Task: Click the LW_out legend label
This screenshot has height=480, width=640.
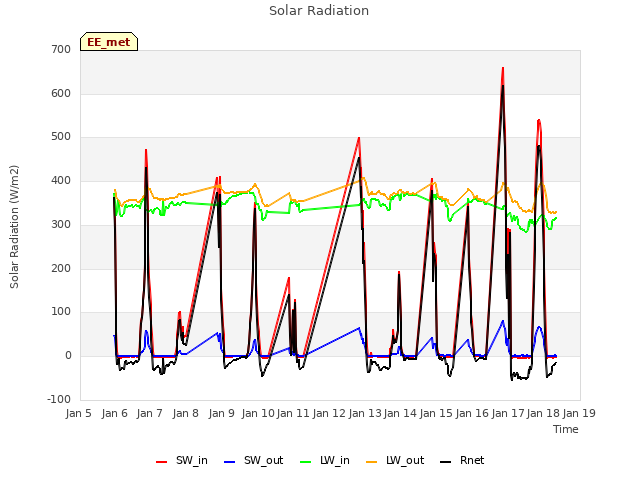Action: pos(405,460)
